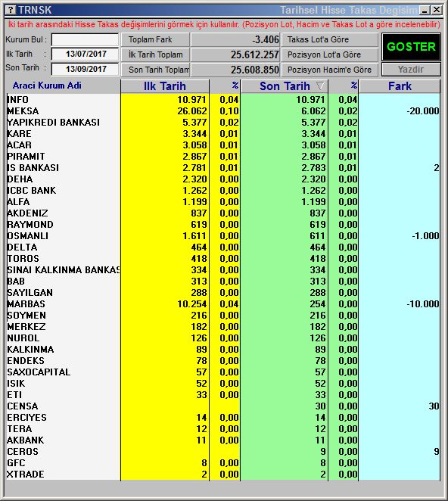Select the DELTA row
448x501 pixels.
click(223, 247)
